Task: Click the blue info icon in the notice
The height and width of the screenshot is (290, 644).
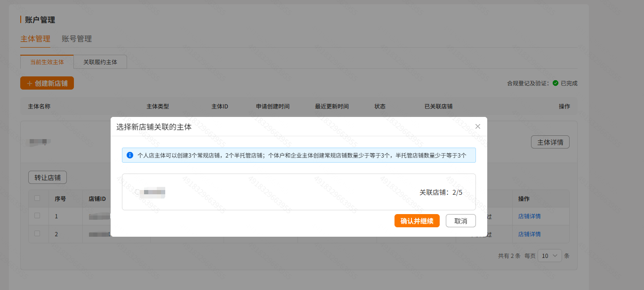Action: (130, 155)
